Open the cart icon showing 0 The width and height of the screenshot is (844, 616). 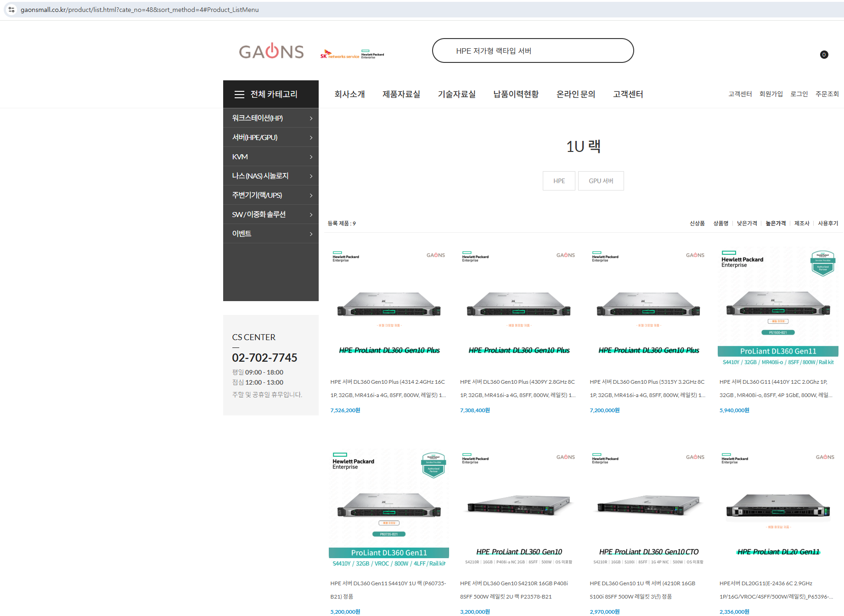tap(824, 55)
